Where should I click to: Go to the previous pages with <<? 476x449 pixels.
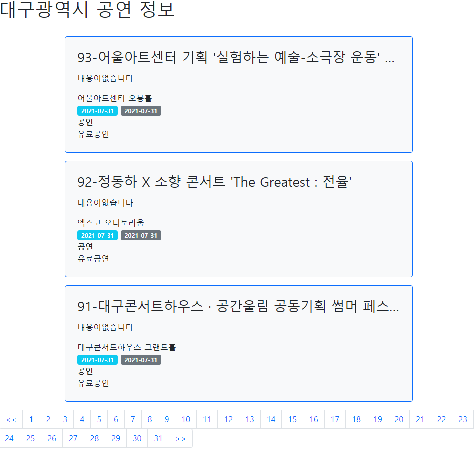[x=11, y=419]
